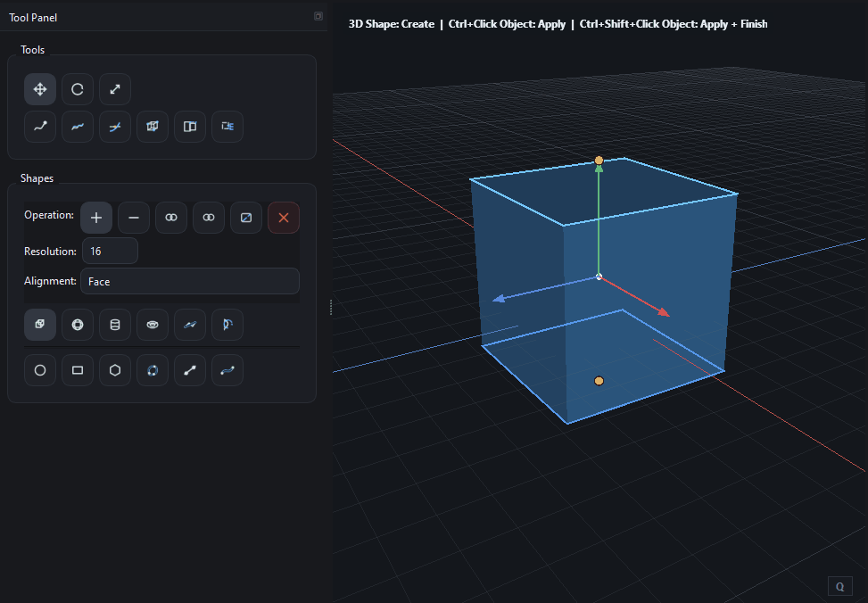This screenshot has height=603, width=868.
Task: Click inside the Resolution input field
Action: 109,251
